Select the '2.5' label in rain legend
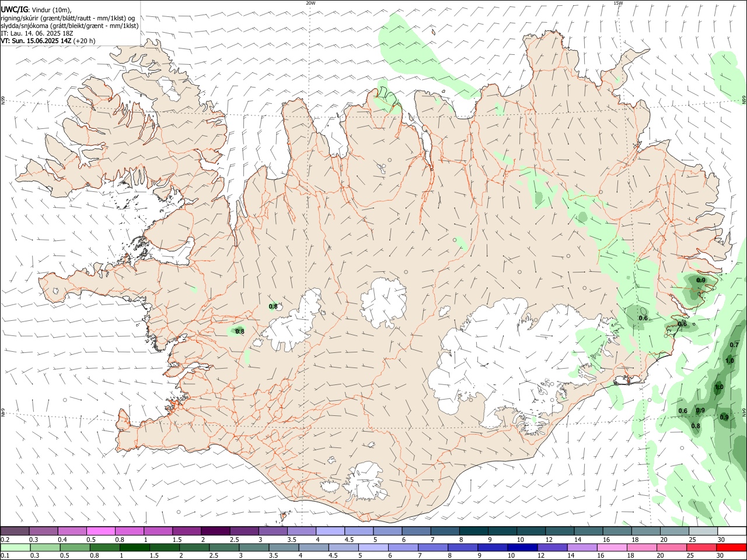Image resolution: width=747 pixels, height=560 pixels. (214, 556)
